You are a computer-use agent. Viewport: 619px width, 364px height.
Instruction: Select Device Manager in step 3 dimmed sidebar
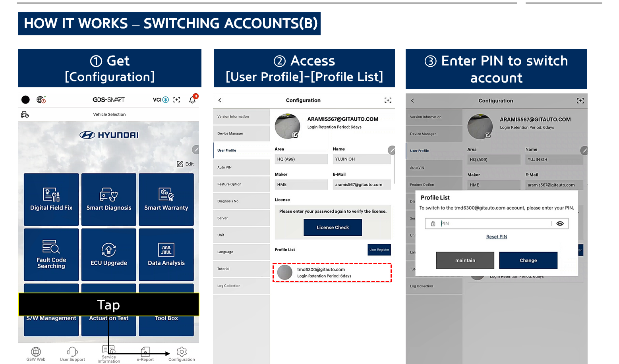[x=434, y=134]
